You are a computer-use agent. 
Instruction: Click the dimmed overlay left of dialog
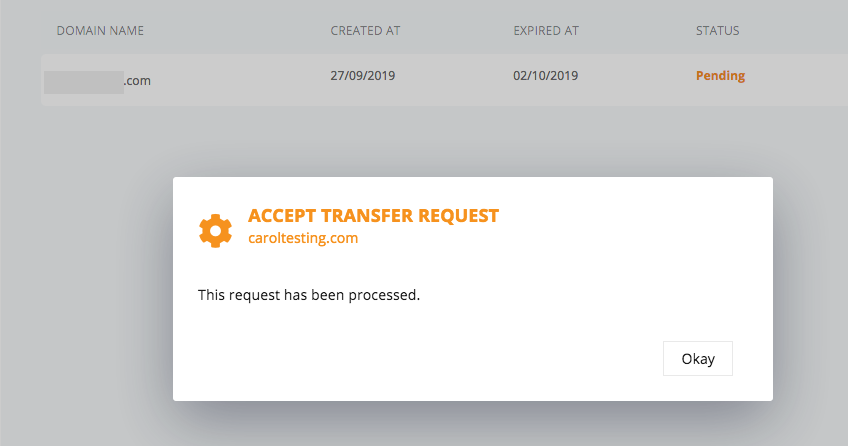pos(87,289)
